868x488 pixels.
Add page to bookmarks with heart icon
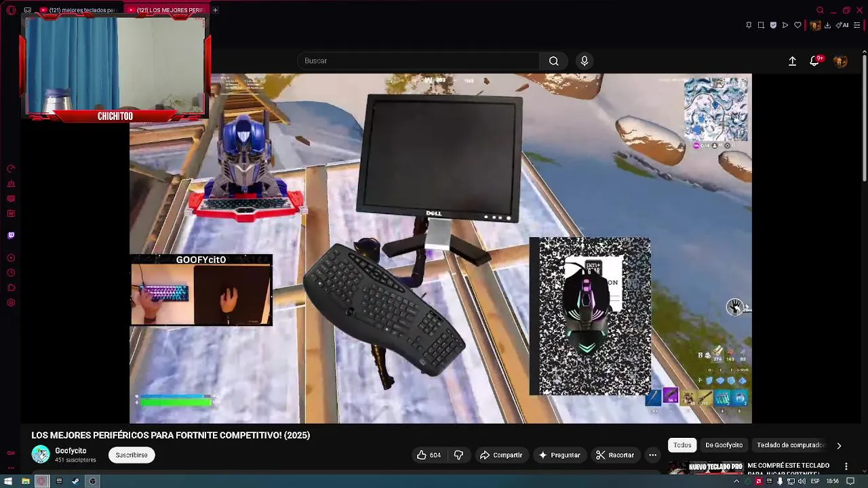click(797, 25)
